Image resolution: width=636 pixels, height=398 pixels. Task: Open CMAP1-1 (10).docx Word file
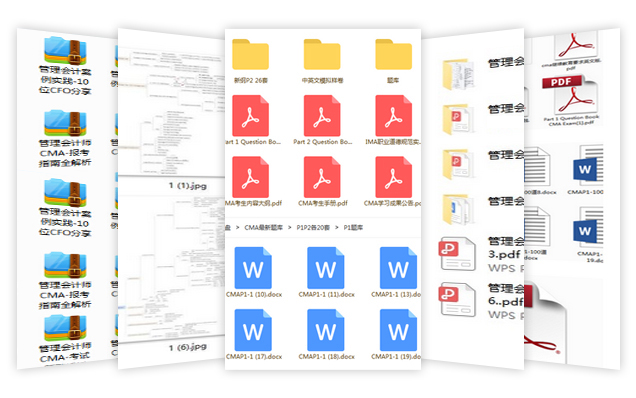(x=253, y=268)
